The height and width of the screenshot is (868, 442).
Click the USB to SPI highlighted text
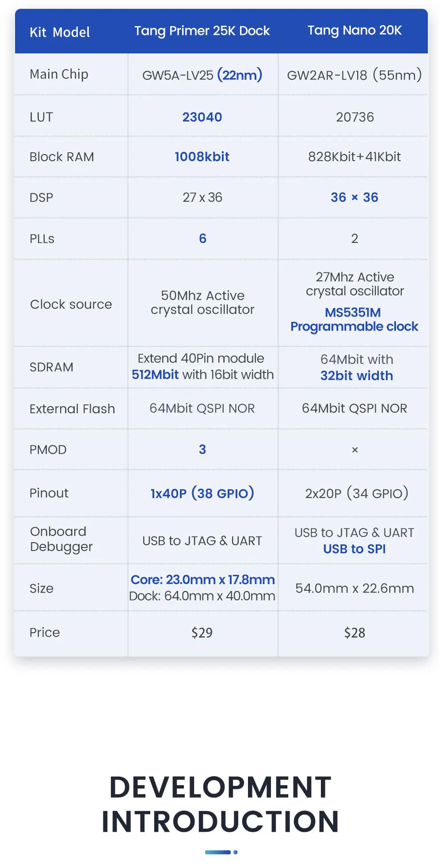(354, 549)
